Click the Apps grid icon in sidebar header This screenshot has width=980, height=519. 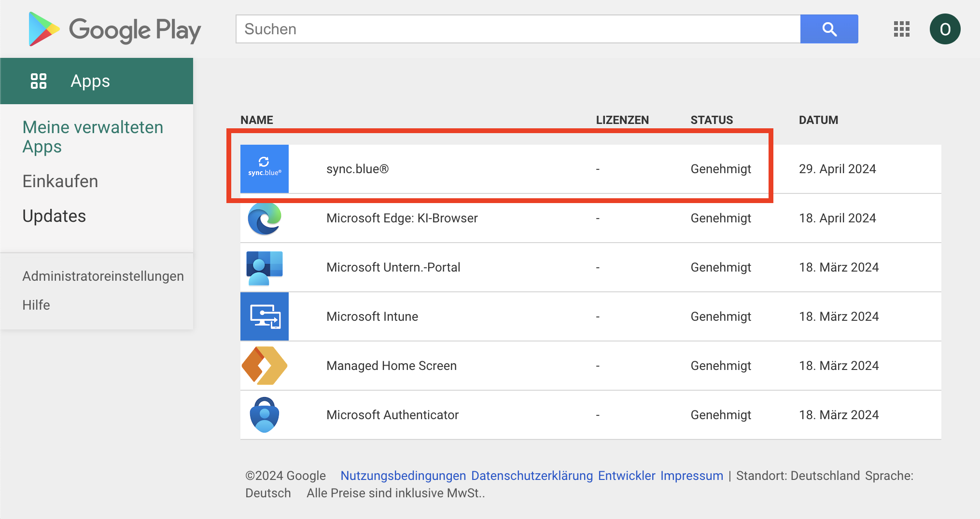pos(39,81)
